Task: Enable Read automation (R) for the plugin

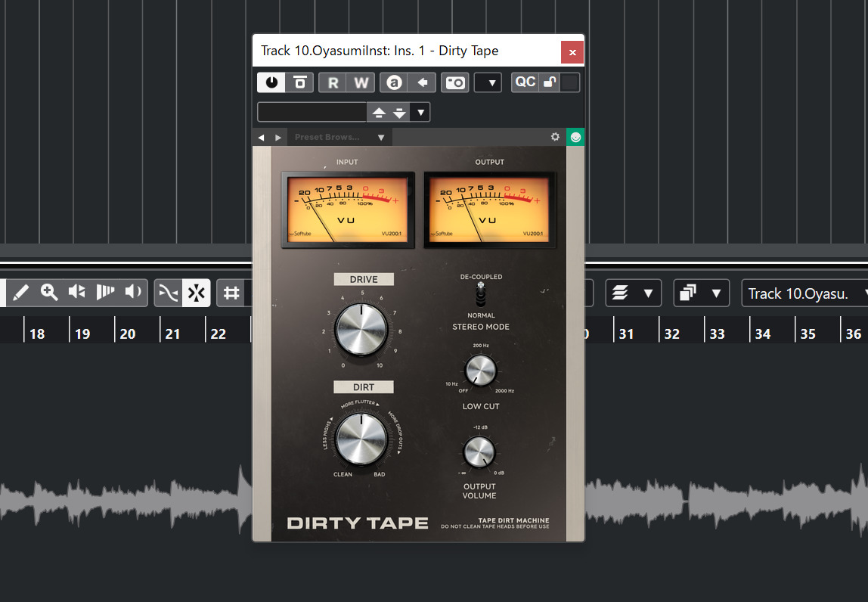Action: point(333,82)
